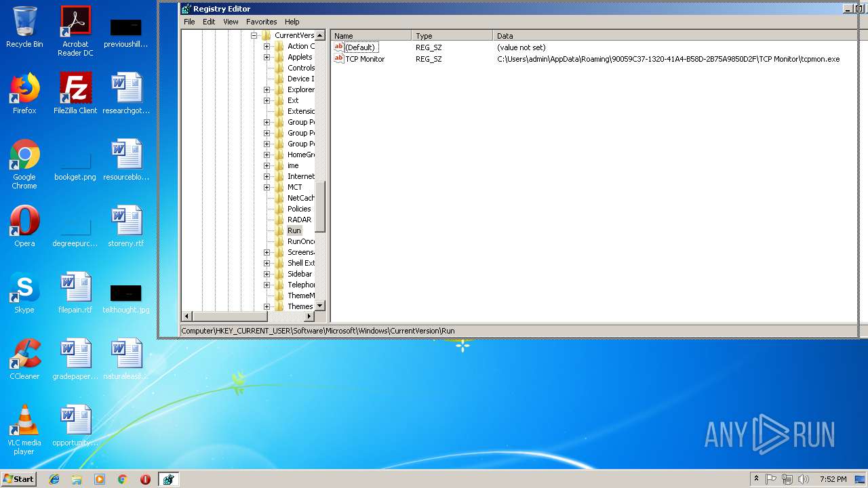
Task: Open VLC media player shortcut
Action: [x=24, y=430]
